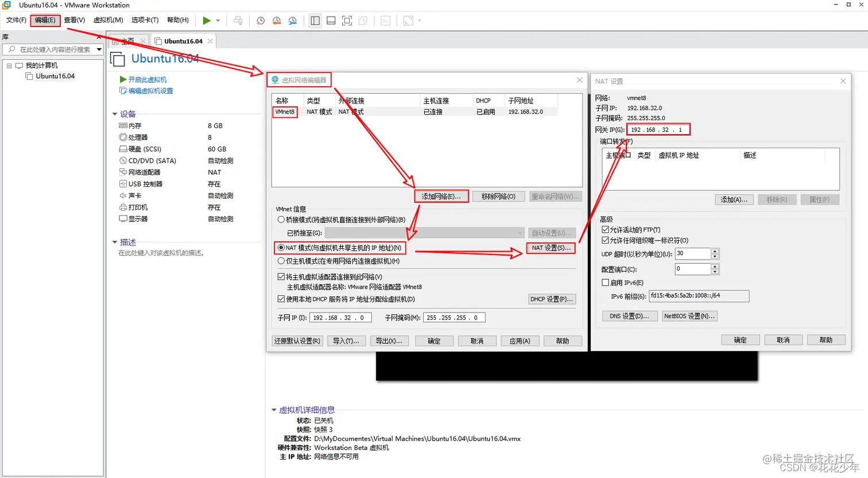Toggle connect host virtual adapter checkbox
The image size is (868, 478).
pos(281,277)
